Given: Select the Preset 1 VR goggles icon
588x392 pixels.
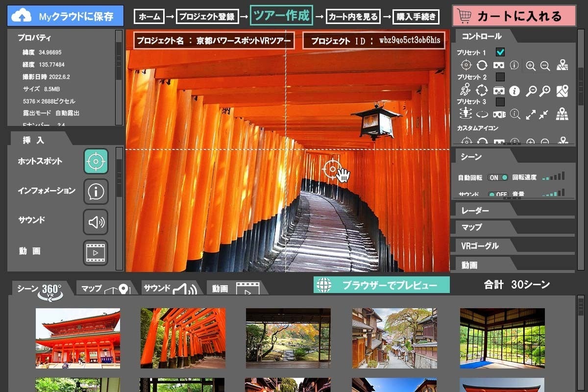Looking at the screenshot, I should pyautogui.click(x=499, y=65).
